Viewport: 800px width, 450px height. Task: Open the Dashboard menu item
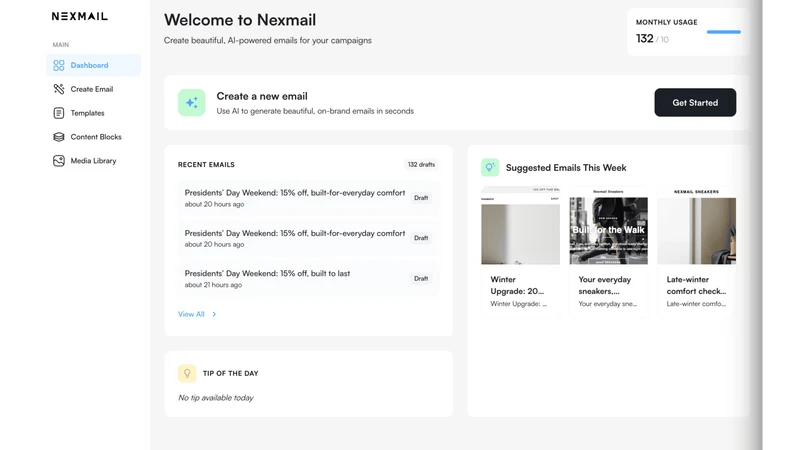point(93,65)
